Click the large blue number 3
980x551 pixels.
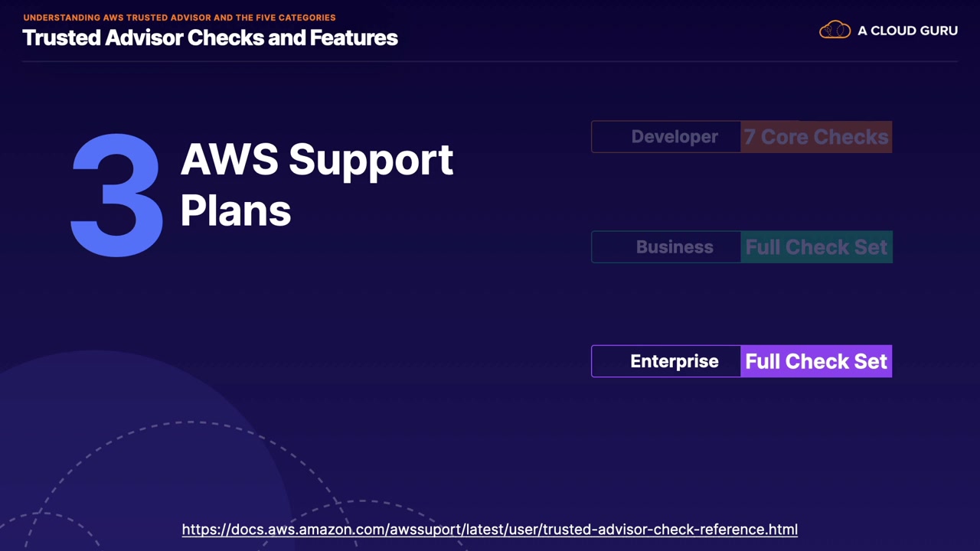point(117,195)
